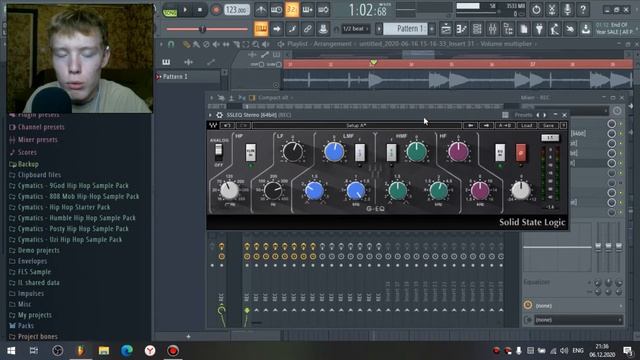
Task: Click the download arrow icon in top toolbar
Action: pos(586,29)
